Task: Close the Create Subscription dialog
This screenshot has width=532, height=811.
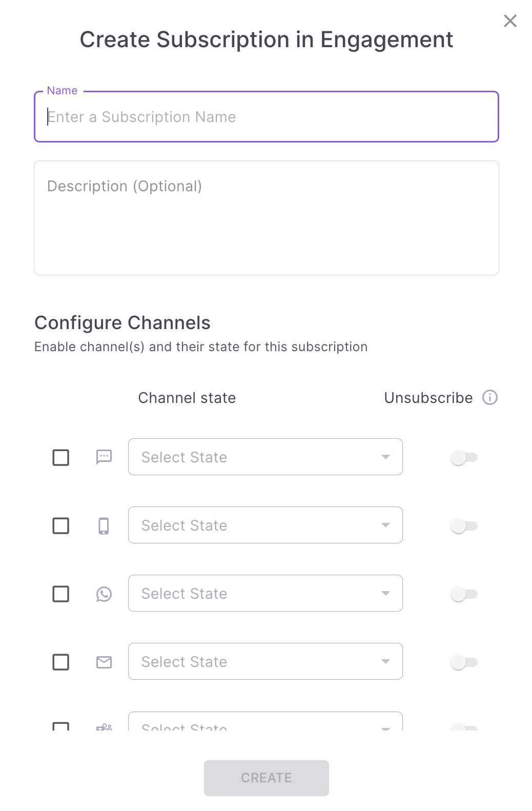Action: 510,21
